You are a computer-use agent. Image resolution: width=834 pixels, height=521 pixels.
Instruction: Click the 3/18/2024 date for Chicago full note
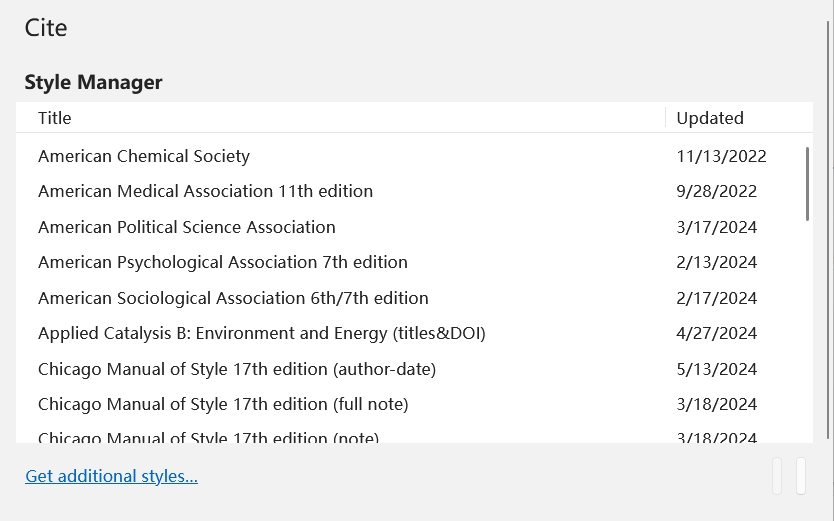point(716,405)
